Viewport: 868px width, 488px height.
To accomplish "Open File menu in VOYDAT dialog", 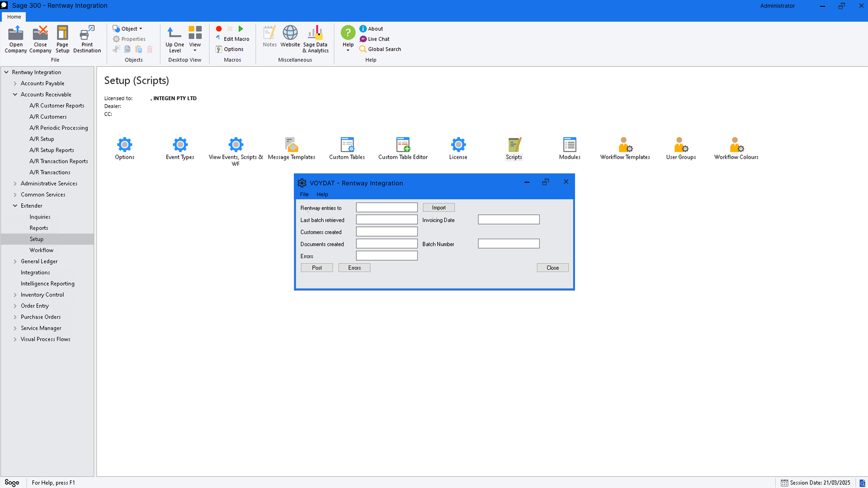I will [x=304, y=194].
